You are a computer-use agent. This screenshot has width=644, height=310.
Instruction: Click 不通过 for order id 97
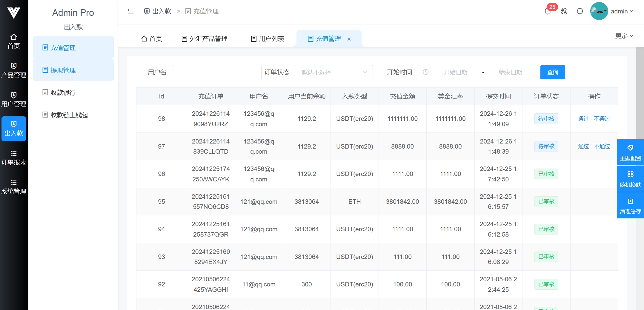602,146
